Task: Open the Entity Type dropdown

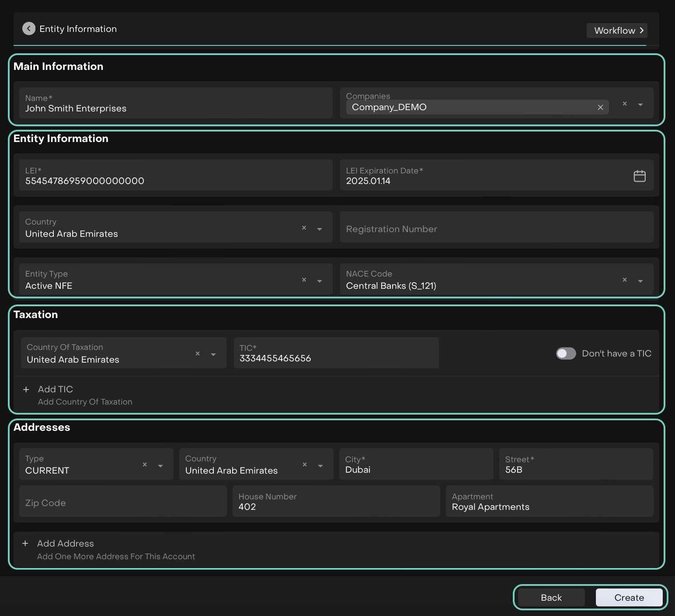Action: pyautogui.click(x=320, y=281)
